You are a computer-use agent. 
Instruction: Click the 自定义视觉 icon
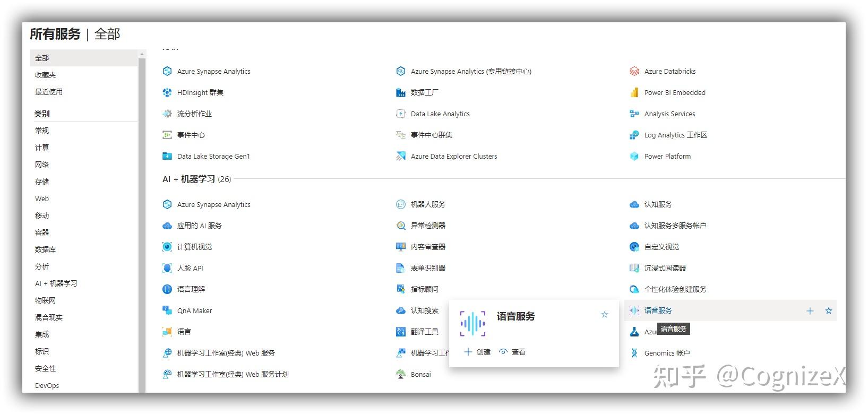point(634,247)
